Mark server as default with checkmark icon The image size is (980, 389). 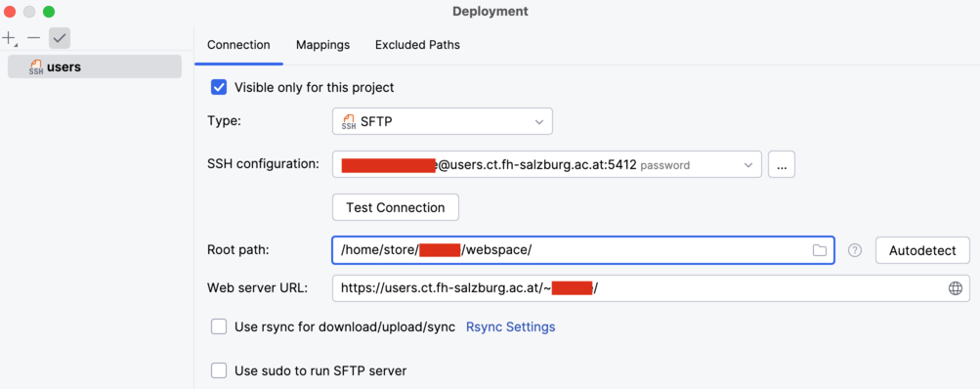tap(60, 38)
